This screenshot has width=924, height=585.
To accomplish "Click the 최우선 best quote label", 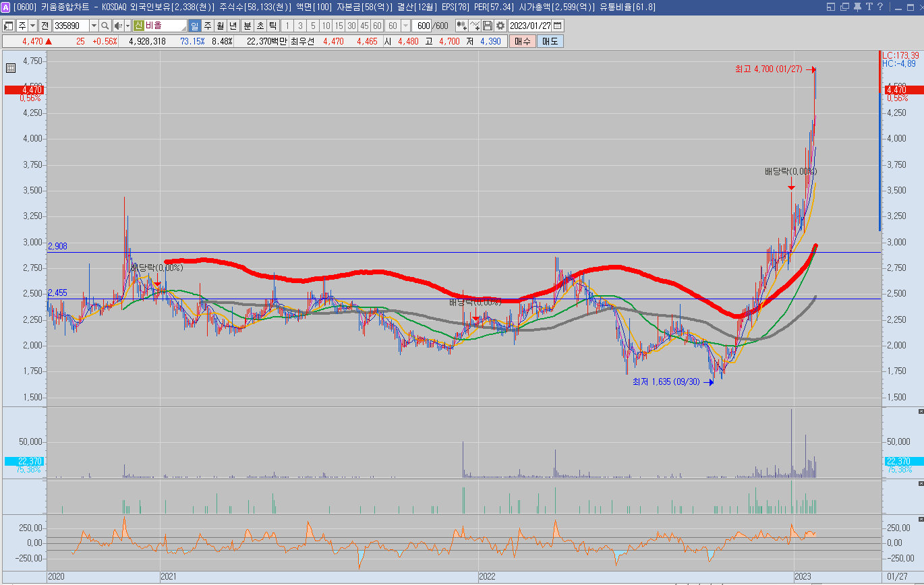I will pyautogui.click(x=302, y=41).
